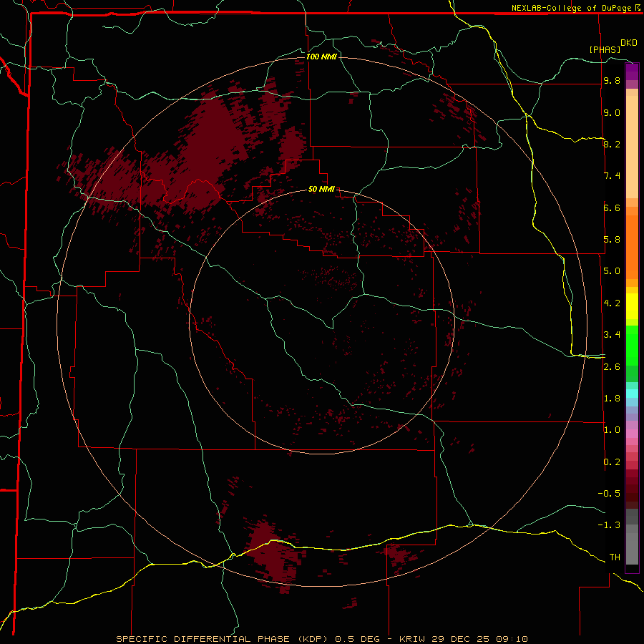Image resolution: width=644 pixels, height=644 pixels.
Task: Click the yellow band in the color bar
Action: point(632,306)
